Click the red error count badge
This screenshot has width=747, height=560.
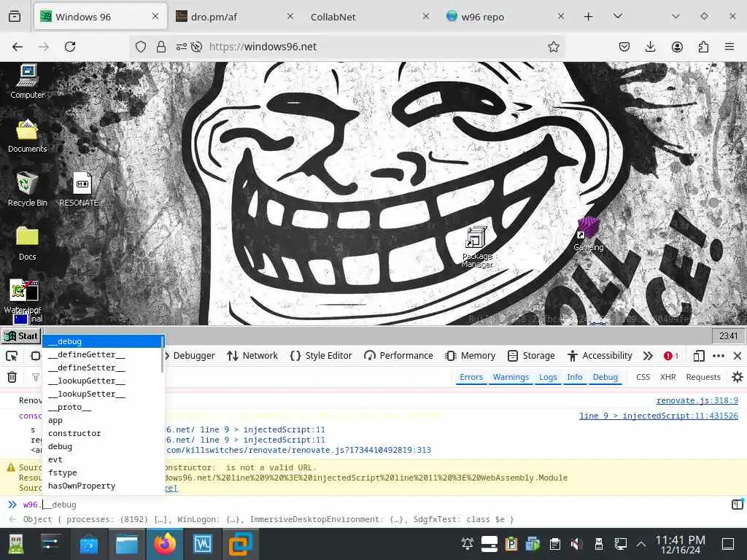671,356
